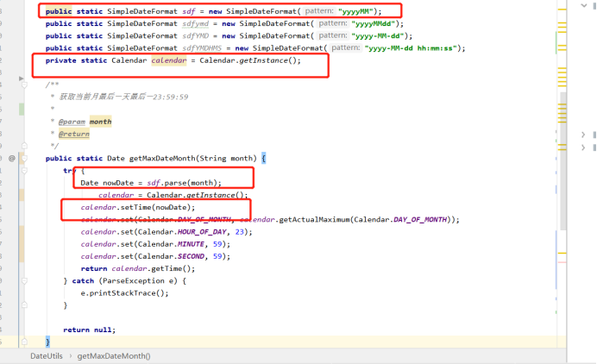
Task: Click the MINUTE constant
Action: click(191, 244)
